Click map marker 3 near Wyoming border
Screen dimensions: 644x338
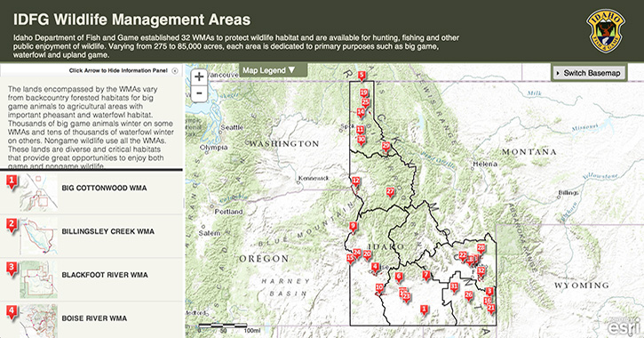tap(489, 292)
